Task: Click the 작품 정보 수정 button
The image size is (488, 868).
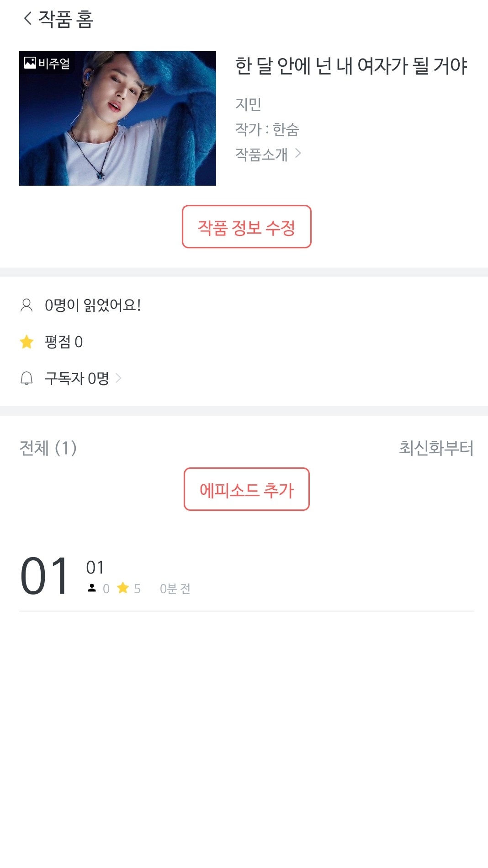Action: point(246,227)
